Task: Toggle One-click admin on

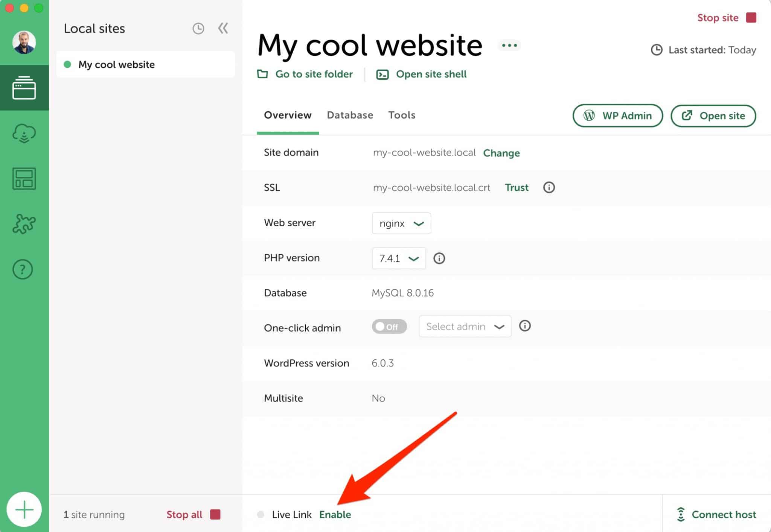Action: (x=389, y=327)
